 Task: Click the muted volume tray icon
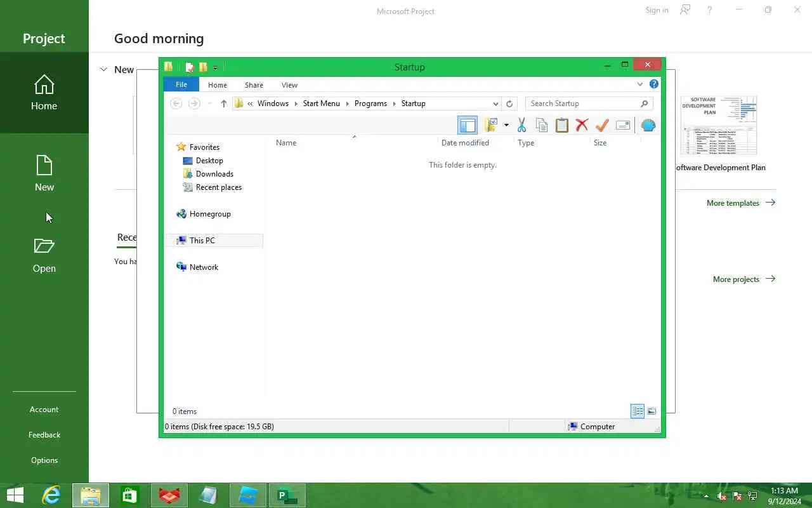pyautogui.click(x=722, y=496)
